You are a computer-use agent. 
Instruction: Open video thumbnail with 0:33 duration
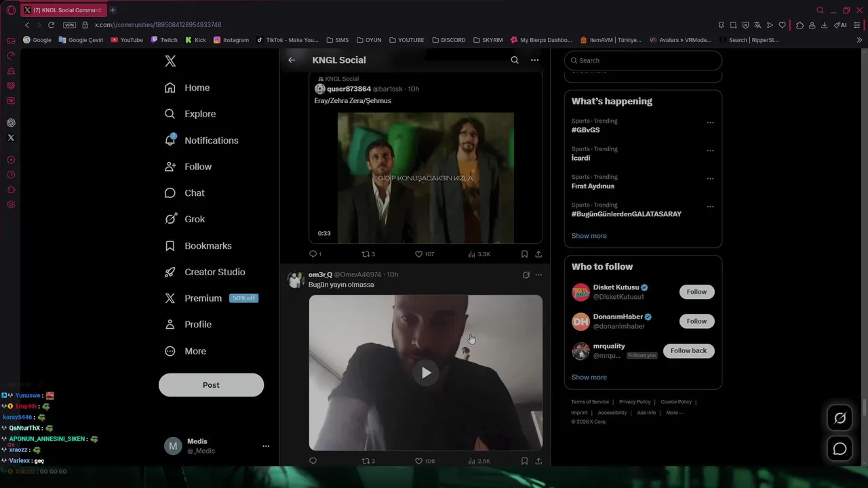click(426, 178)
